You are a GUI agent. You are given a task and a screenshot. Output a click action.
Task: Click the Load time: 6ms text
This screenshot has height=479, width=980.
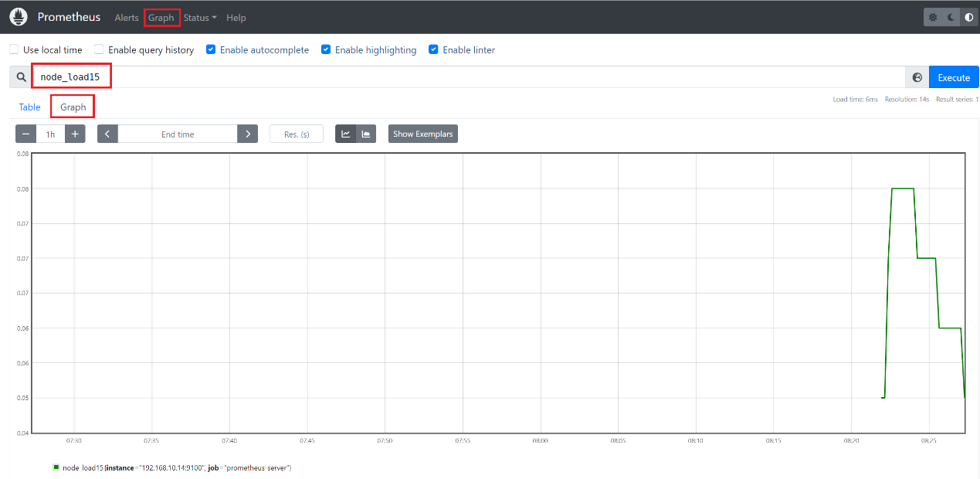[x=855, y=100]
